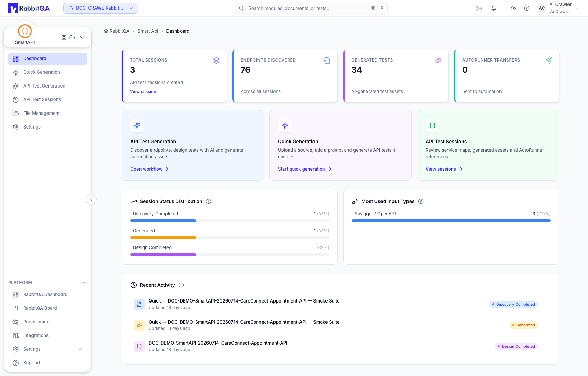This screenshot has width=588, height=376.
Task: Collapse the PLATFORM section
Action: click(84, 283)
